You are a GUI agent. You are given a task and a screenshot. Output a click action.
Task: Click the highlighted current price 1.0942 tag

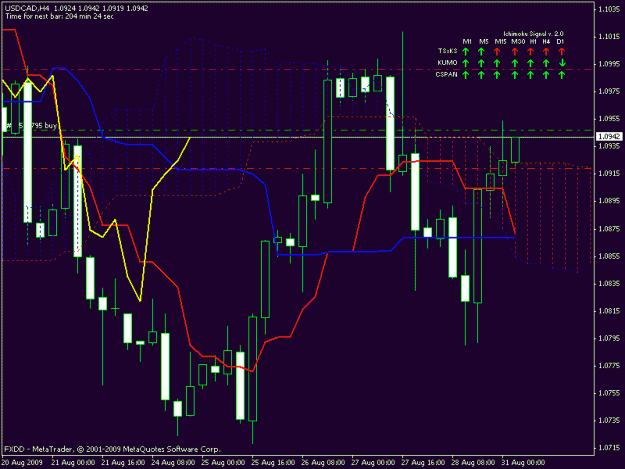609,137
